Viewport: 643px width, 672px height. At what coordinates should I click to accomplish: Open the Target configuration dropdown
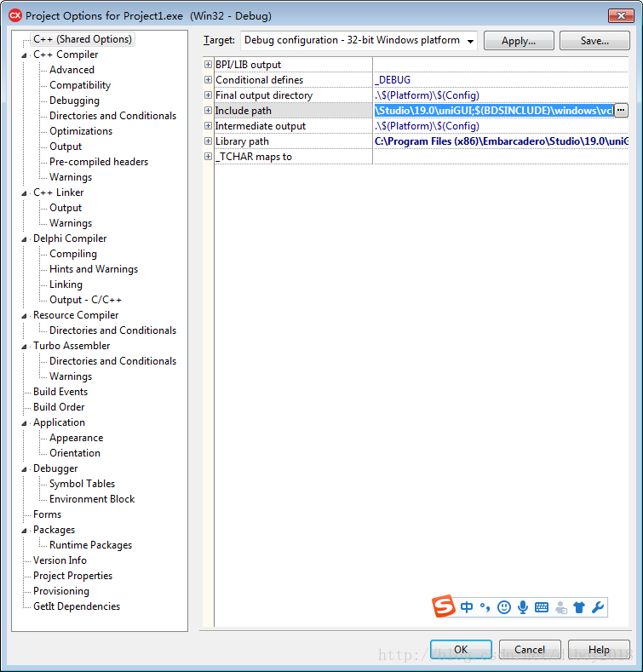[x=470, y=41]
